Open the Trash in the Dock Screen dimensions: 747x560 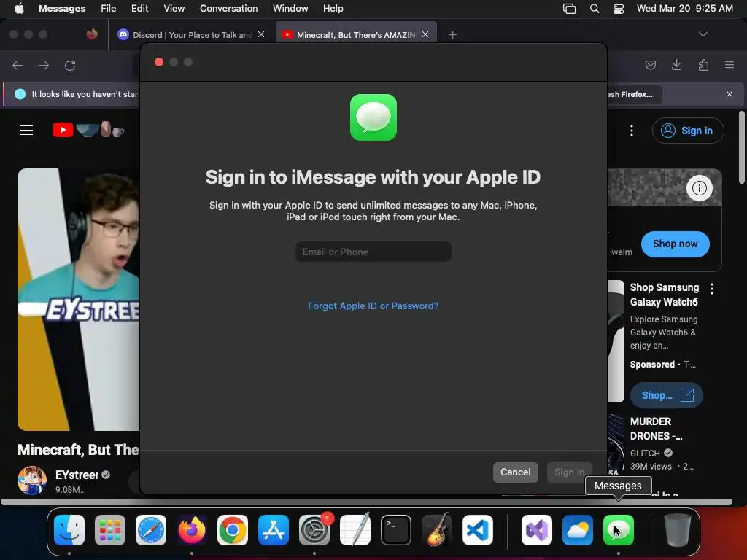[678, 530]
